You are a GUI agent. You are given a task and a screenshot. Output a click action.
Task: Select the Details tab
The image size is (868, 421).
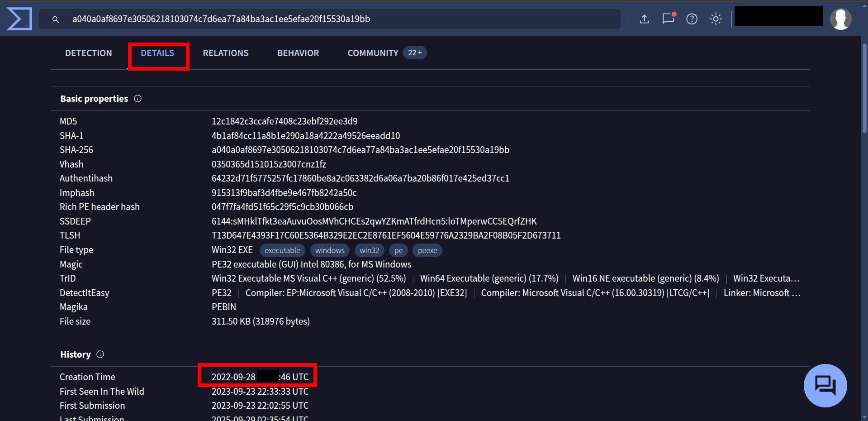pyautogui.click(x=157, y=53)
